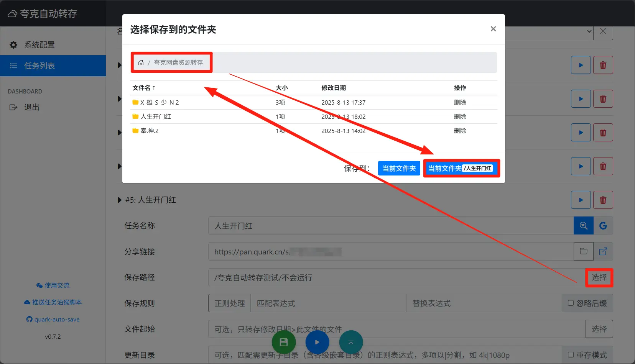Toggle the 重存模式 checkbox
This screenshot has height=364, width=635.
point(571,355)
